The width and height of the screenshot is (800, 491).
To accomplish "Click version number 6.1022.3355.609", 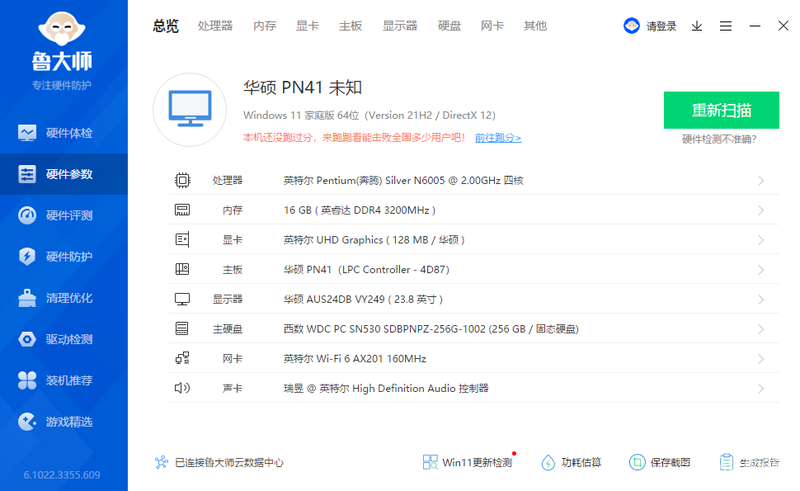I will click(62, 475).
